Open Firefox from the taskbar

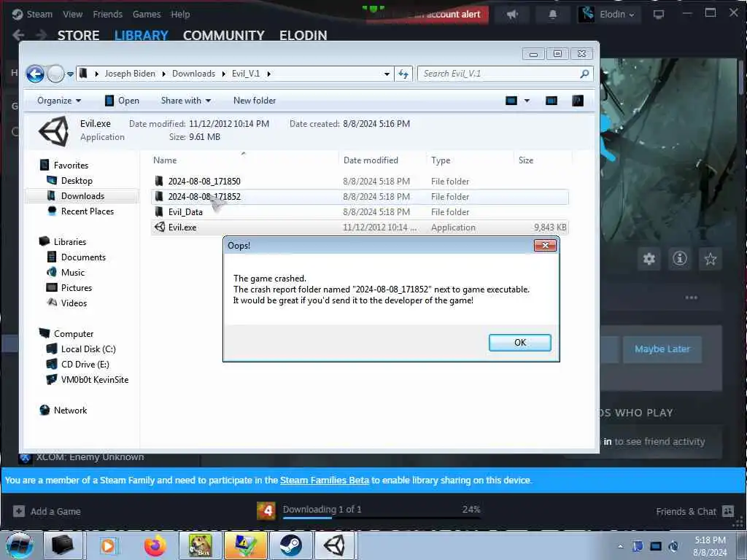click(155, 545)
